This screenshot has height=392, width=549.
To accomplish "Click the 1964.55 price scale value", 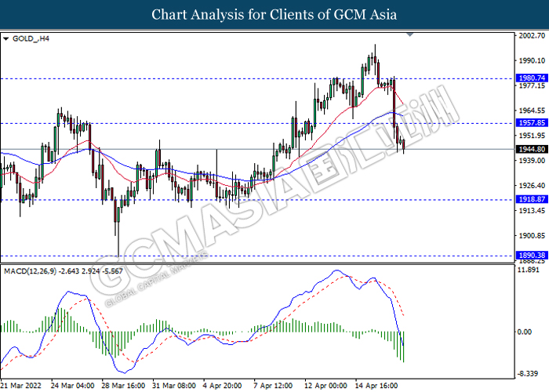I will pos(532,111).
